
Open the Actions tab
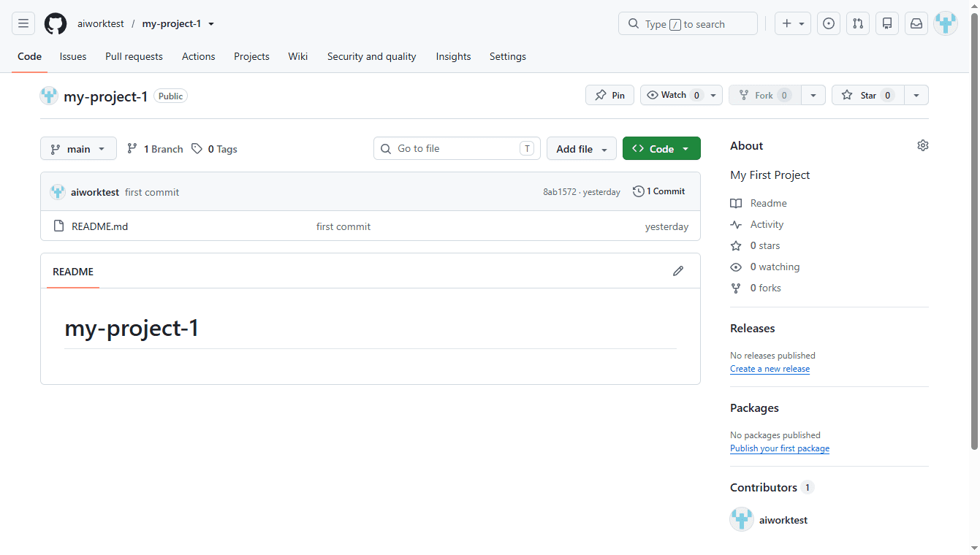[x=199, y=56]
